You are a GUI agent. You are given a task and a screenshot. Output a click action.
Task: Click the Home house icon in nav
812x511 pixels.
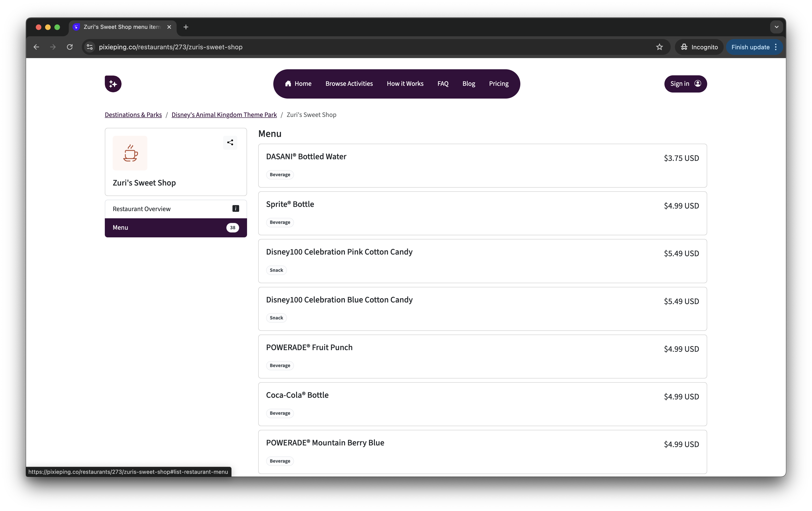[x=288, y=84]
